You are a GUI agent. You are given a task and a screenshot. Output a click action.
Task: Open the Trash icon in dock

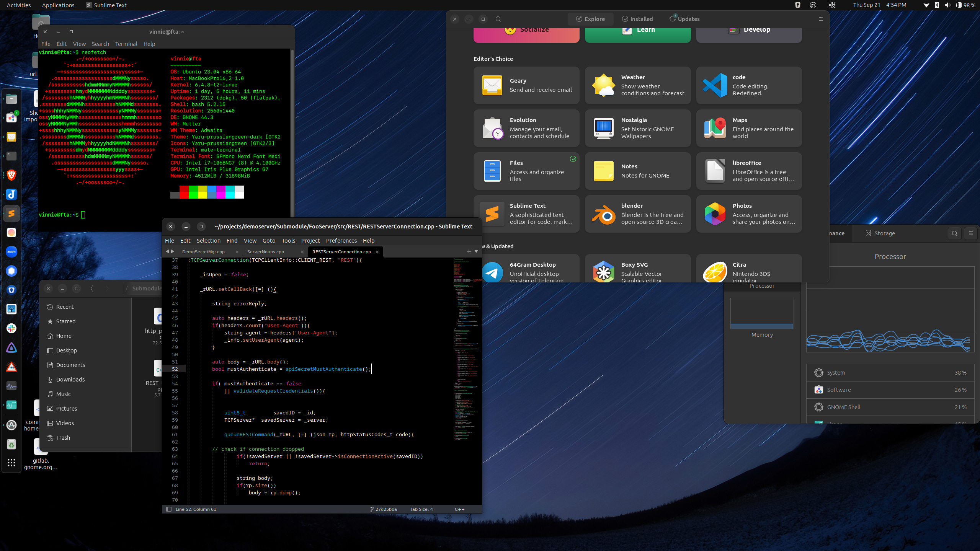pyautogui.click(x=11, y=444)
